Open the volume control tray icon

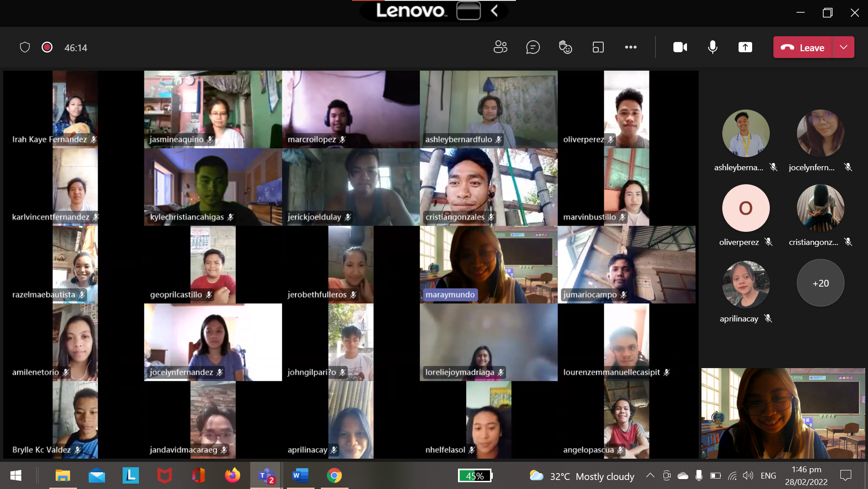[748, 475]
